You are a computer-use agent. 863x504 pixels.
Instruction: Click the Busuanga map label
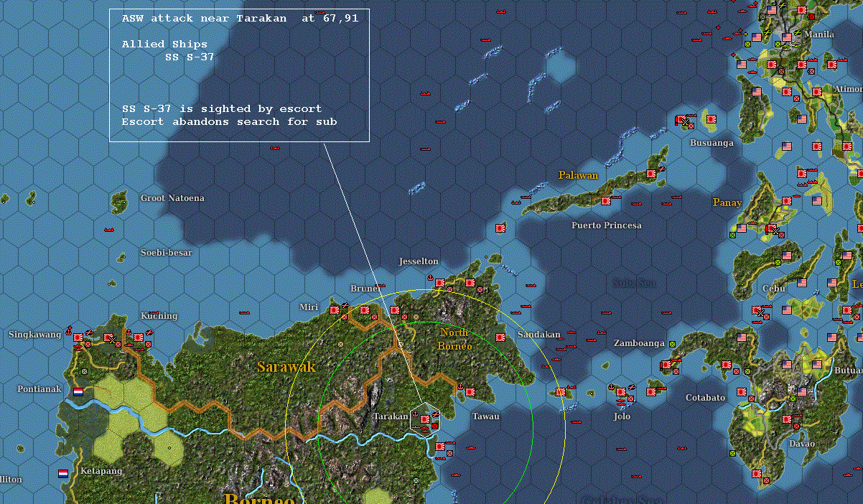point(712,143)
